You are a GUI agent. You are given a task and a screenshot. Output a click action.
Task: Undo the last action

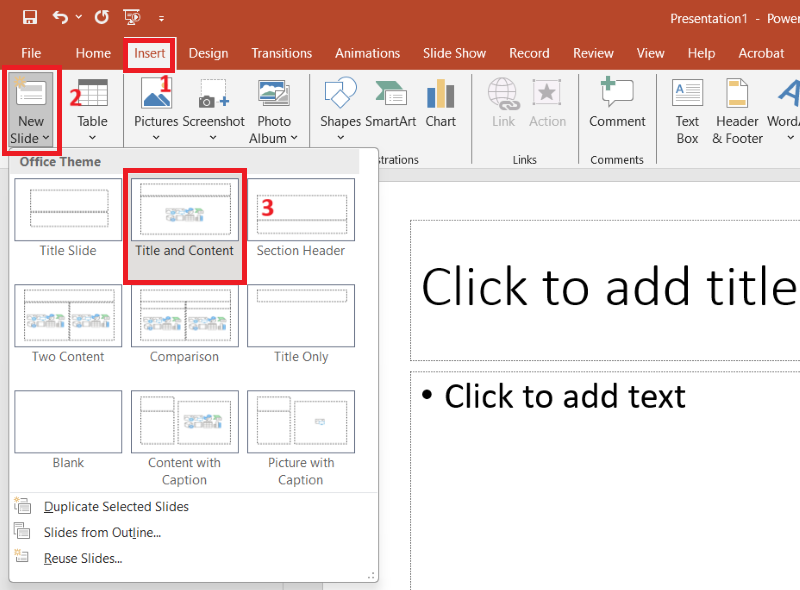[60, 18]
